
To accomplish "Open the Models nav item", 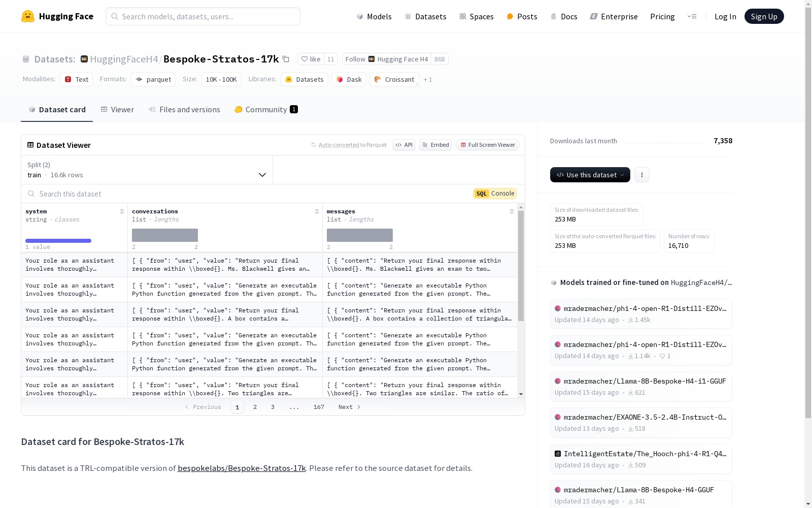I will pos(374,16).
